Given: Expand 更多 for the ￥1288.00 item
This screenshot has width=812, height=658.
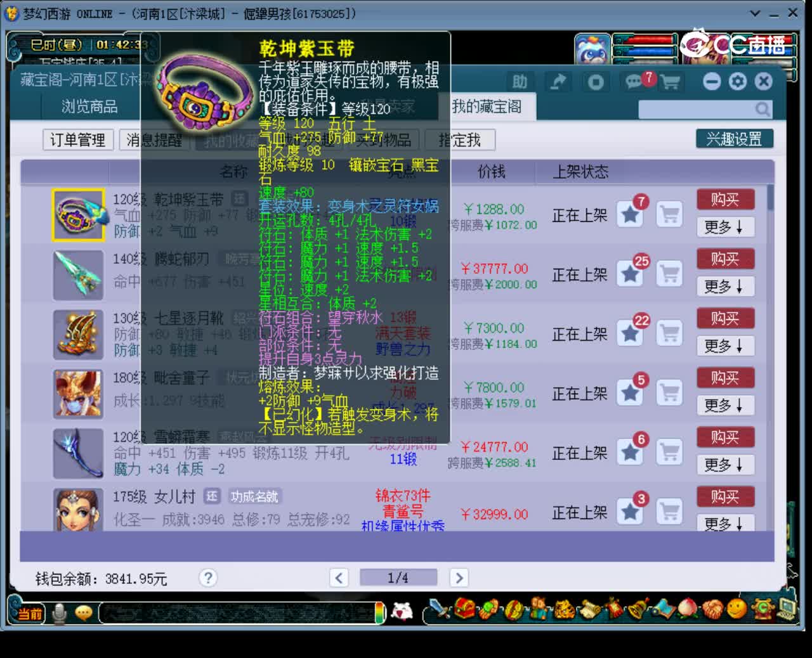Looking at the screenshot, I should (725, 227).
